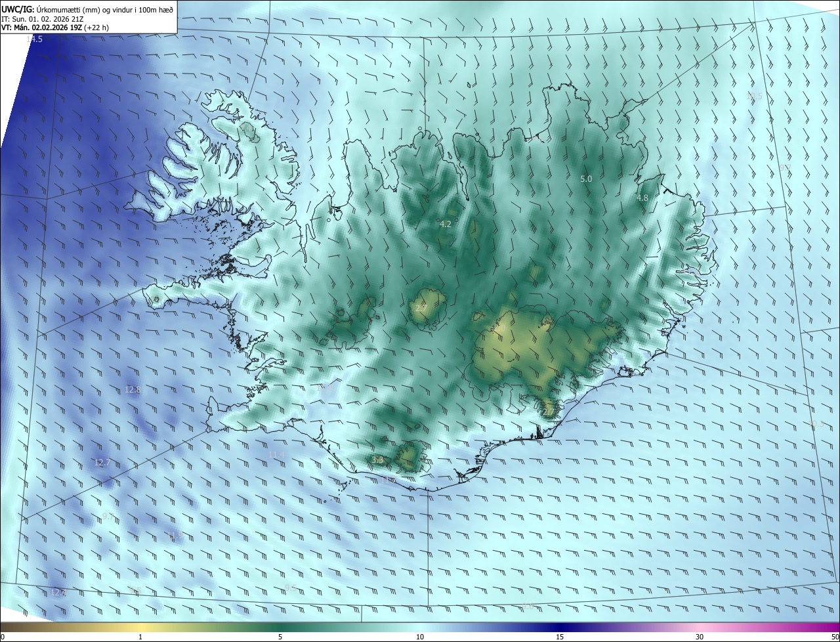This screenshot has width=840, height=642.
Task: Click the 15 tick on the colour scale
Action: point(560,637)
